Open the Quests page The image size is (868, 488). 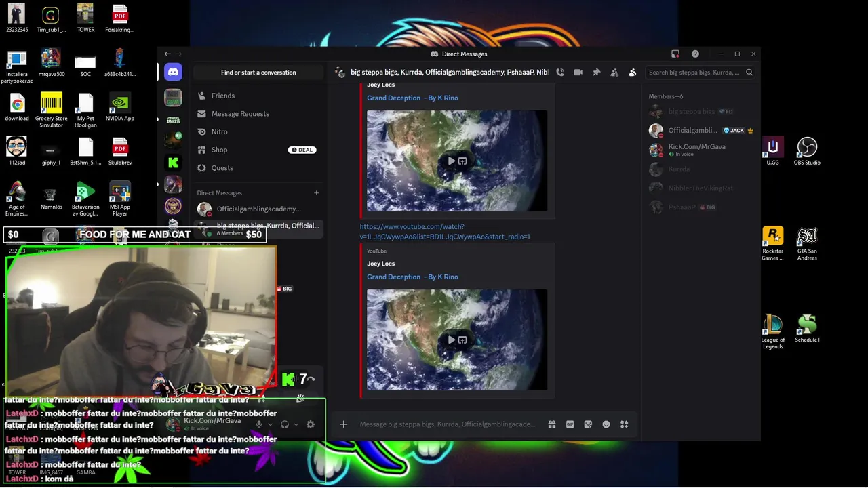[x=258, y=168]
